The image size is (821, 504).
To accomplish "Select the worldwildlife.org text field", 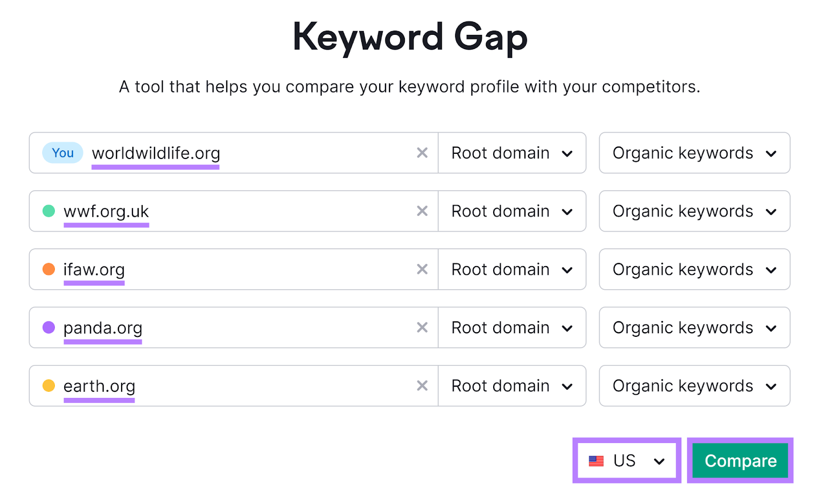I will click(x=257, y=153).
